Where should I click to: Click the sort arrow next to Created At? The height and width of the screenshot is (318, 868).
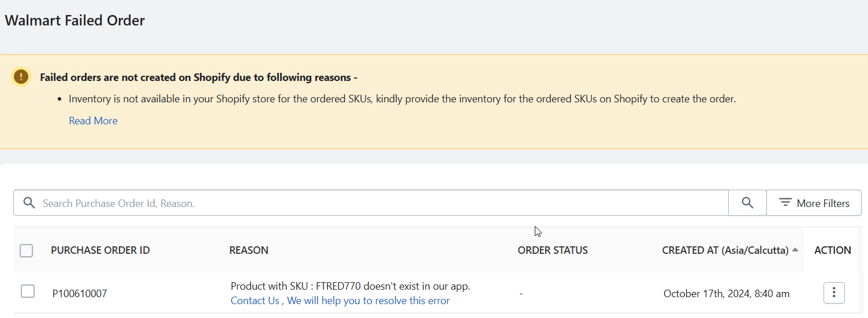[795, 250]
